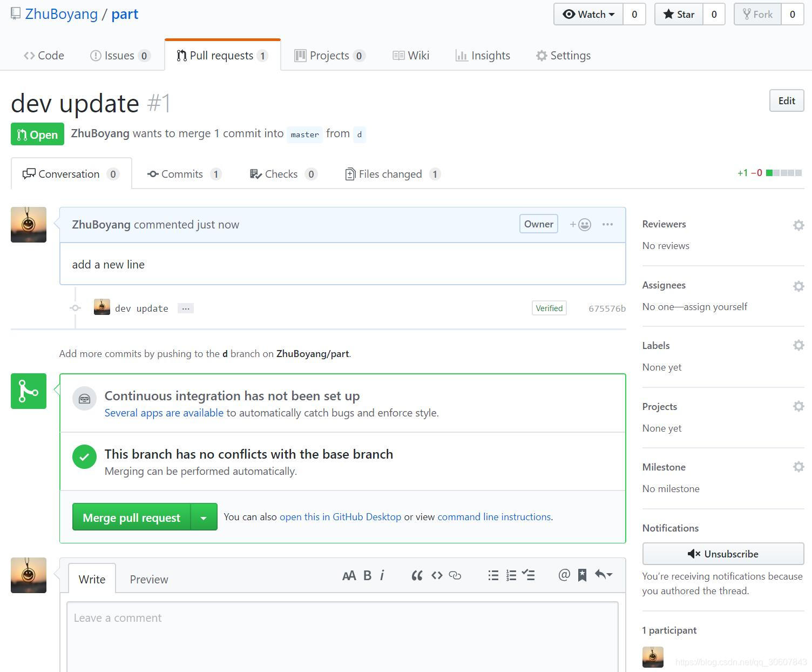This screenshot has width=812, height=672.
Task: Click author avatar beside first comment
Action: coord(29,225)
